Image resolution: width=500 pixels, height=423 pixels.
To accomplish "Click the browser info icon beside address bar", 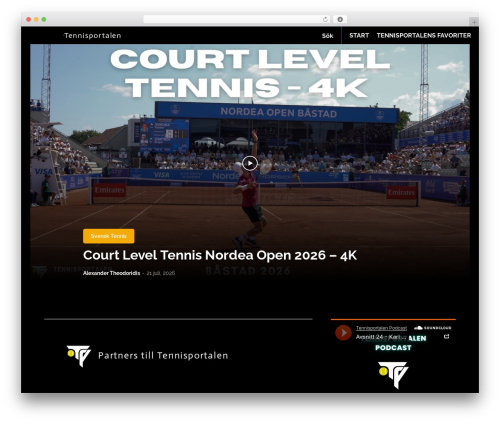I will (x=340, y=19).
